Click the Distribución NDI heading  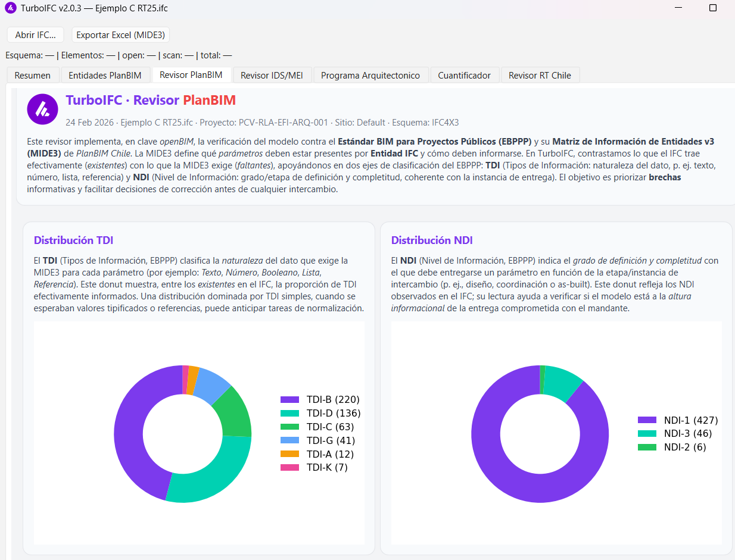[x=431, y=240]
